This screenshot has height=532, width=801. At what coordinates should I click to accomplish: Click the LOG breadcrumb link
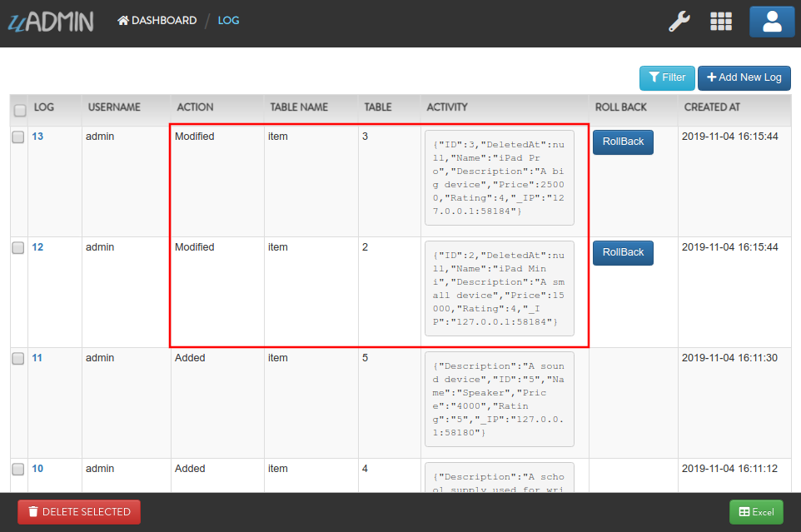pyautogui.click(x=228, y=21)
